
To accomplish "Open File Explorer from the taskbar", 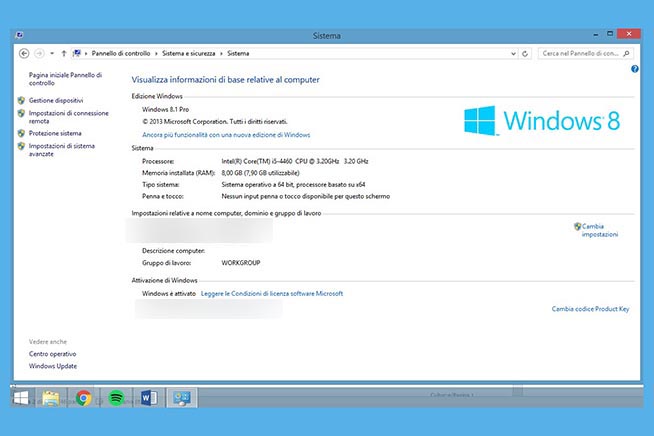I will [51, 398].
